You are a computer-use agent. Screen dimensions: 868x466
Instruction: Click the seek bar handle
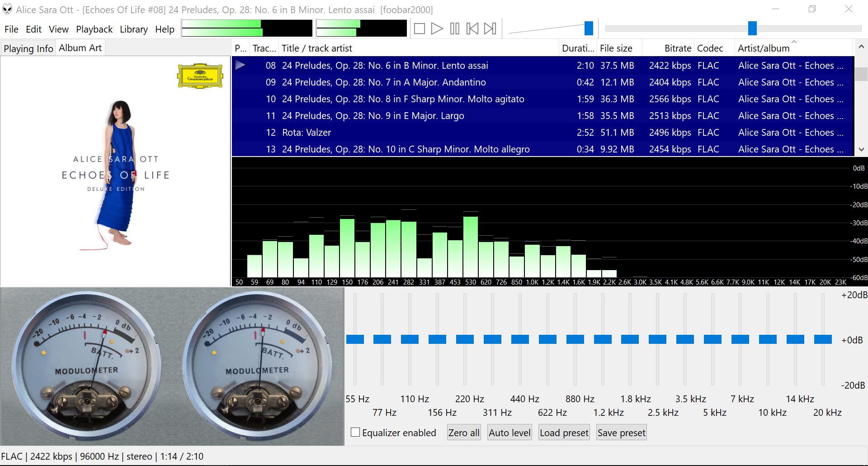coord(752,28)
